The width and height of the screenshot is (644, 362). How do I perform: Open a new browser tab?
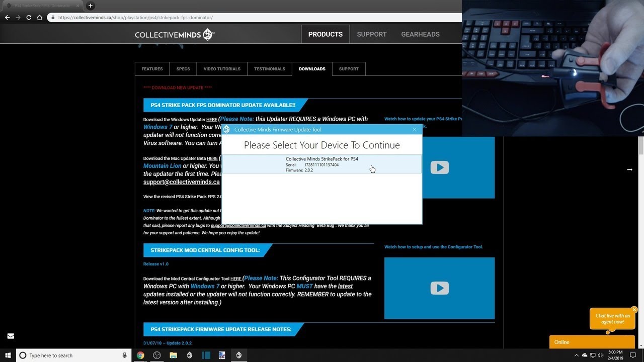tap(91, 6)
